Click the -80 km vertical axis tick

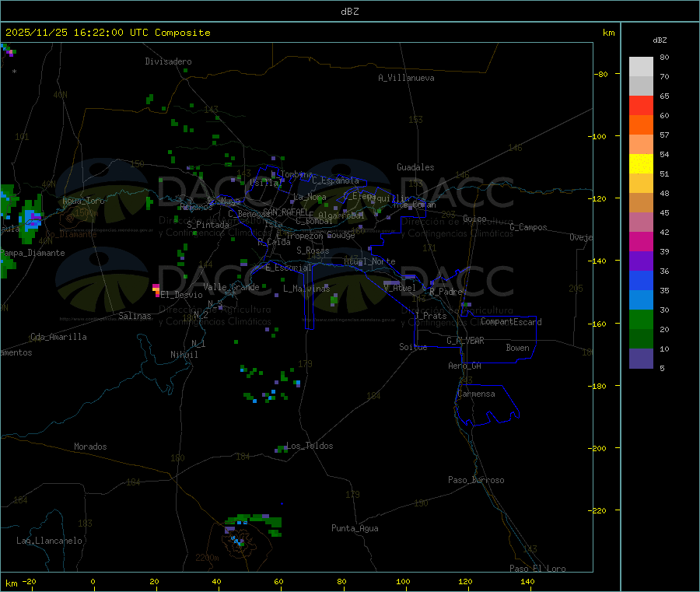(600, 74)
